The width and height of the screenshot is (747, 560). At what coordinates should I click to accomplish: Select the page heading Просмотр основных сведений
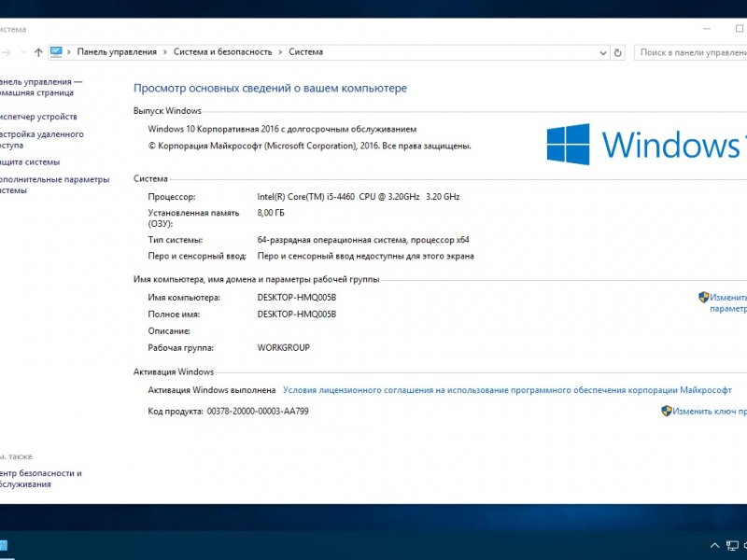click(270, 88)
